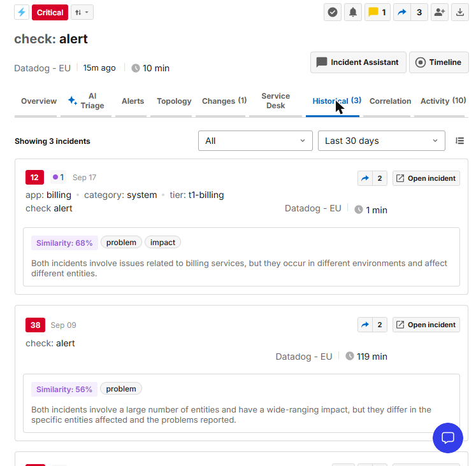Open Incident Assistant

pos(358,62)
